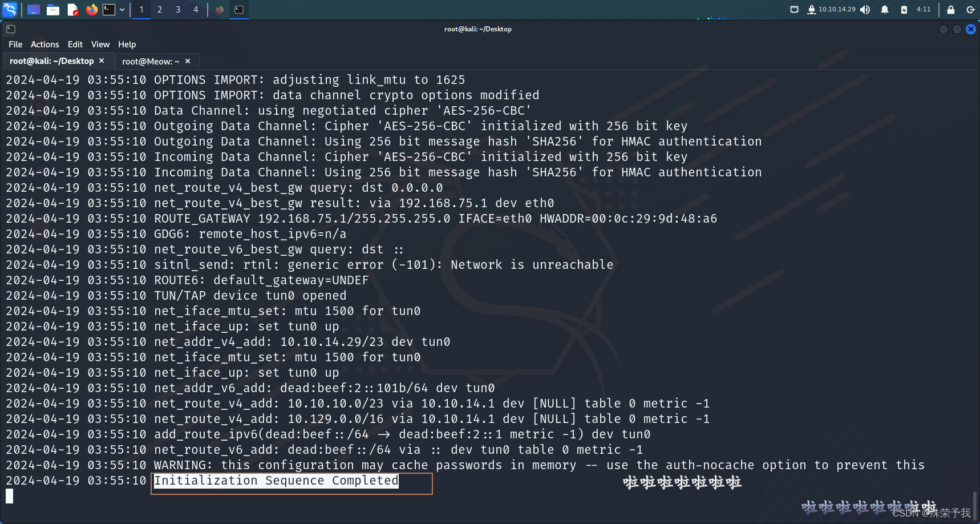Screen dimensions: 980x524
Task: Open the notifications bell icon
Action: [885, 10]
